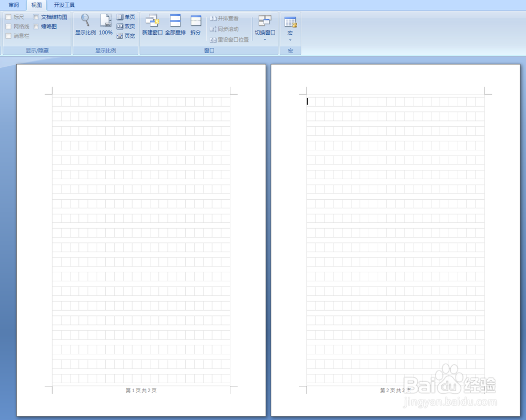The width and height of the screenshot is (526, 420).
Task: Arrange windows with 全部重排
Action: click(x=175, y=25)
